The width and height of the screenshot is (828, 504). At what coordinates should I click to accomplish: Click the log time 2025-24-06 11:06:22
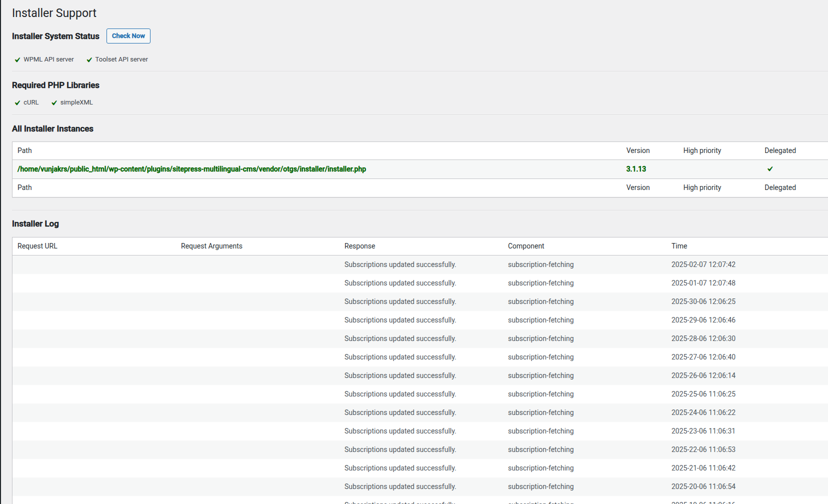tap(703, 412)
